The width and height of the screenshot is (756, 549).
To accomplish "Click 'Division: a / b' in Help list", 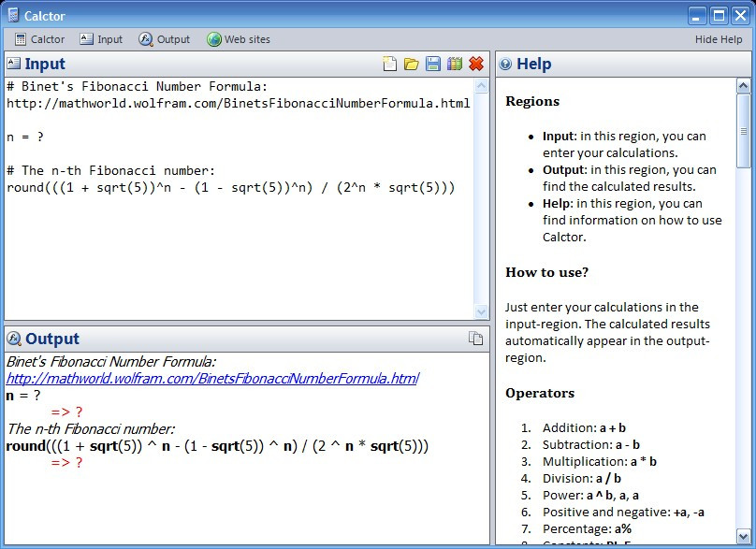I will (581, 478).
